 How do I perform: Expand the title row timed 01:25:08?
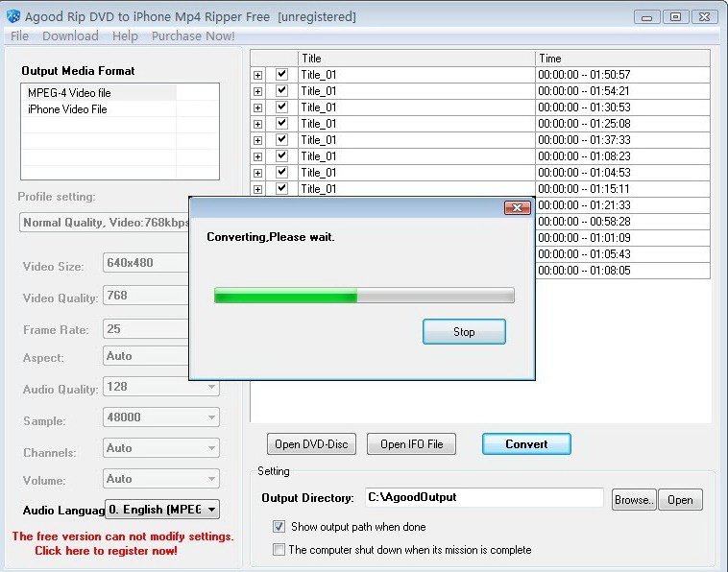pyautogui.click(x=257, y=124)
